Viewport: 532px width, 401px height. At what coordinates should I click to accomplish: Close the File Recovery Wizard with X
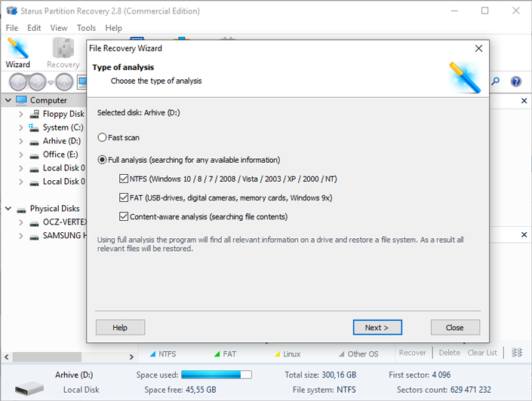(x=478, y=48)
